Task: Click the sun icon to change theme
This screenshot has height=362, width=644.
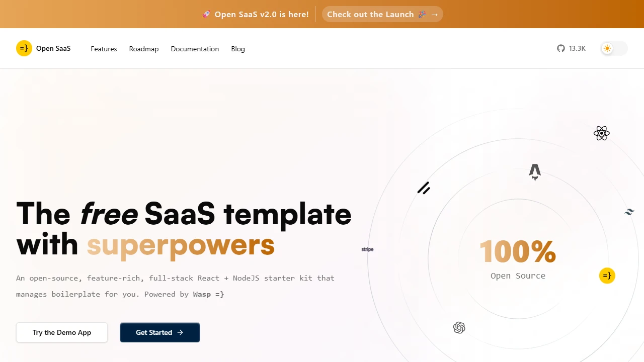Action: point(607,48)
